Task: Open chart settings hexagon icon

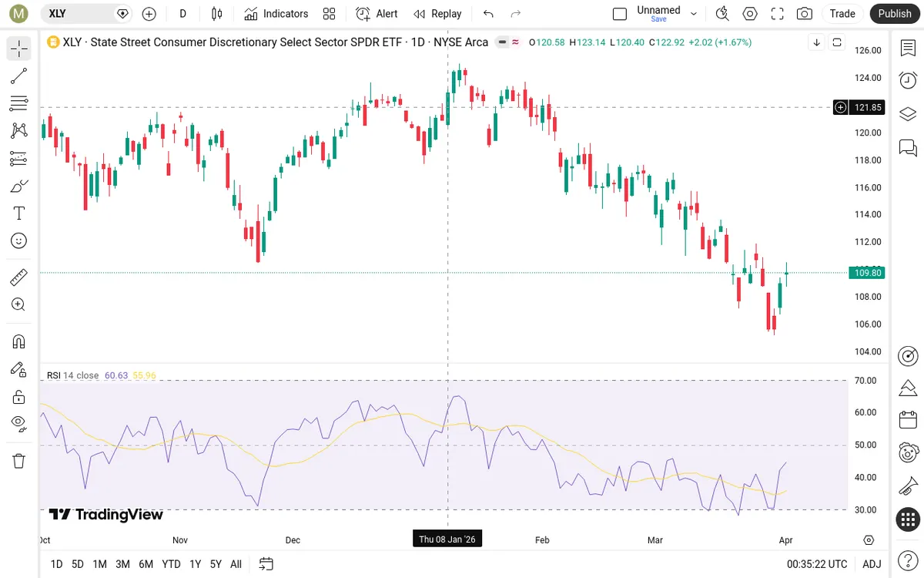Action: (x=749, y=14)
